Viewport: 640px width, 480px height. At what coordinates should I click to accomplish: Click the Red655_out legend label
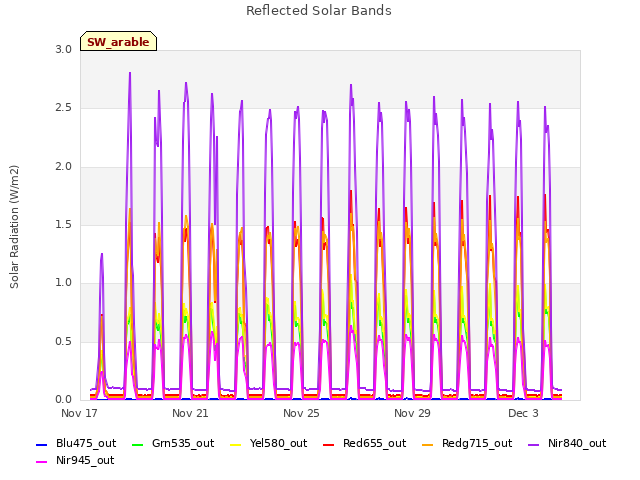pyautogui.click(x=374, y=443)
